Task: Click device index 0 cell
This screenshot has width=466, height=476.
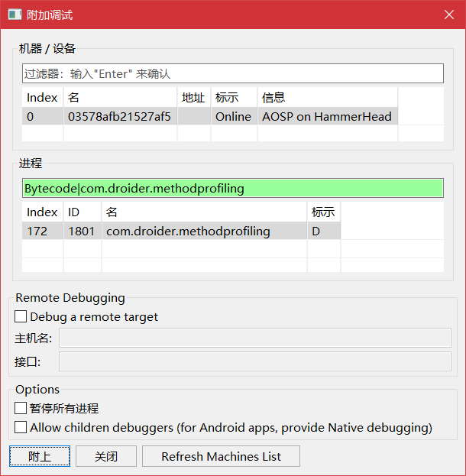Action: pos(43,116)
